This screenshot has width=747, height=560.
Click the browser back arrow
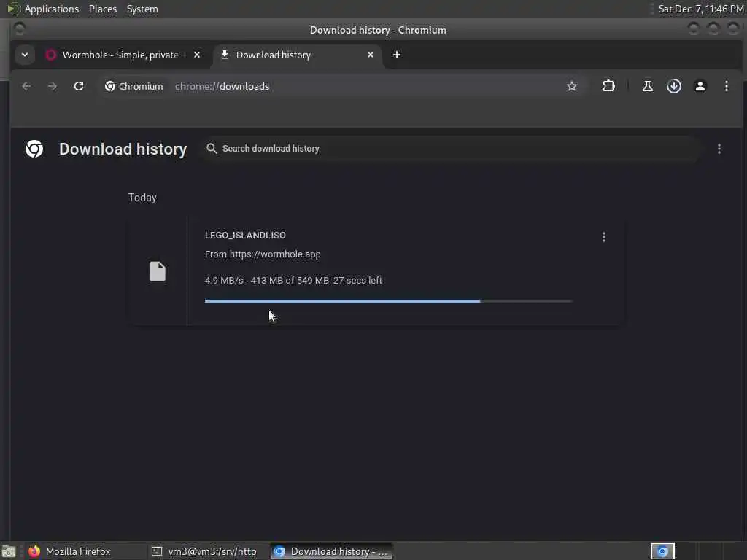pos(26,86)
